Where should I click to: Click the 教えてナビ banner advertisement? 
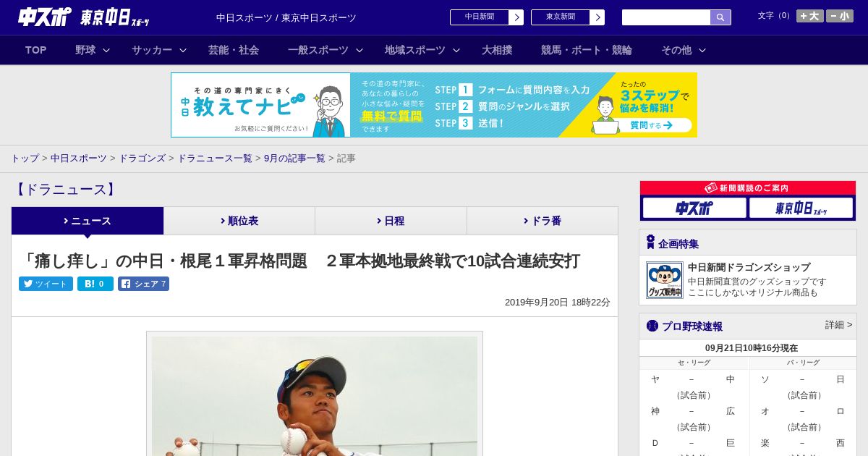point(434,105)
